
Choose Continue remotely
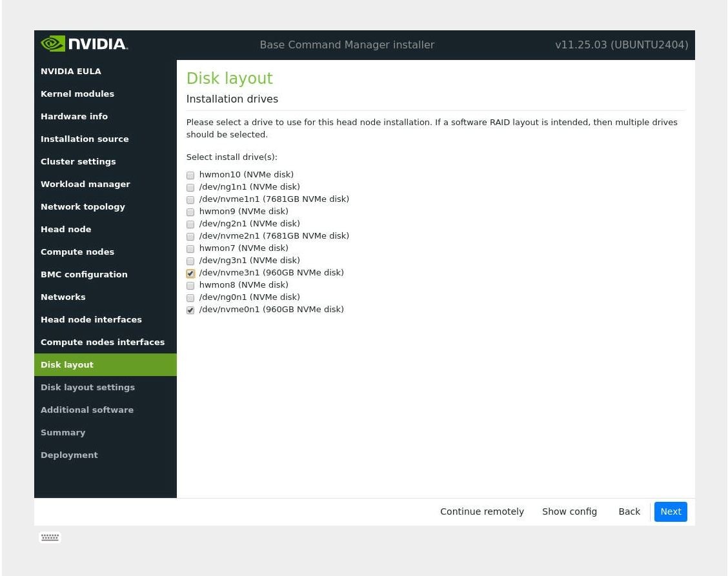click(x=482, y=511)
